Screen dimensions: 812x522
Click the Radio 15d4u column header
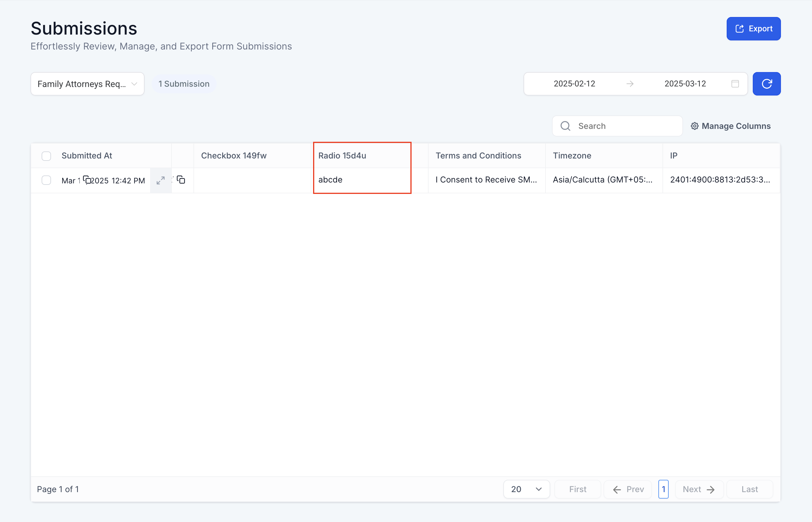(x=342, y=156)
